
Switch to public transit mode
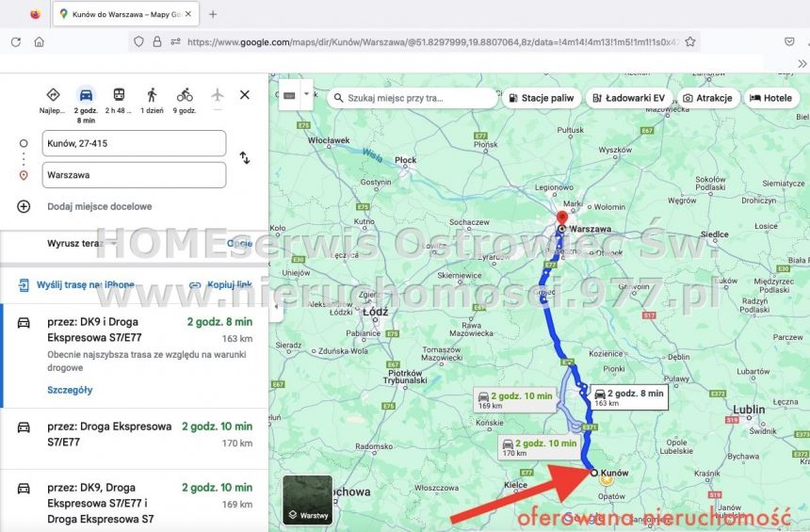coord(119,95)
